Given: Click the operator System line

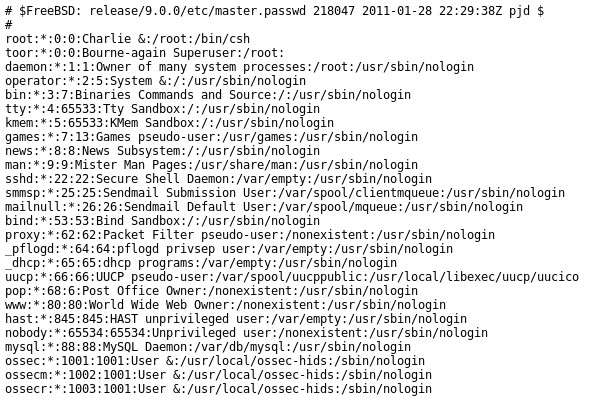Looking at the screenshot, I should click(155, 81).
